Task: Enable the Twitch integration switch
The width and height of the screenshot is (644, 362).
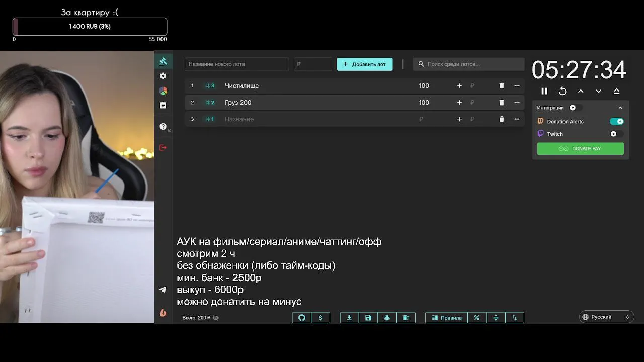Action: click(617, 134)
